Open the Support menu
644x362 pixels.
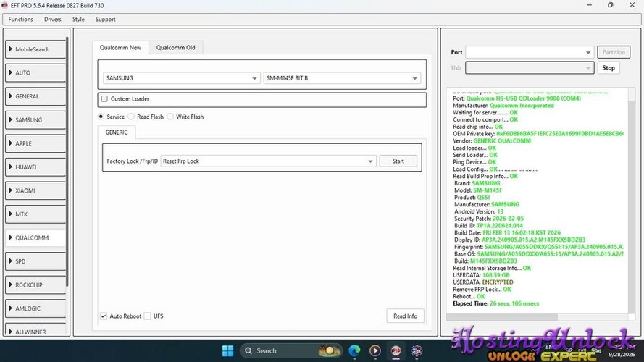pyautogui.click(x=106, y=20)
